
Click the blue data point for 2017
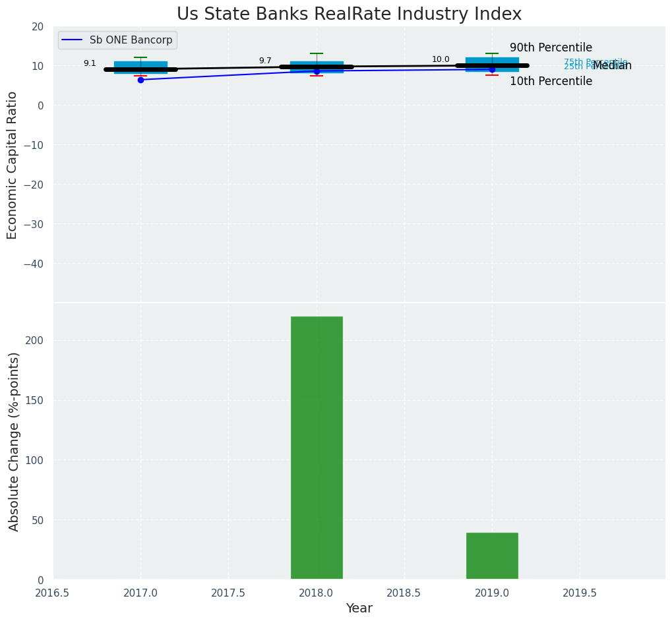tap(140, 80)
